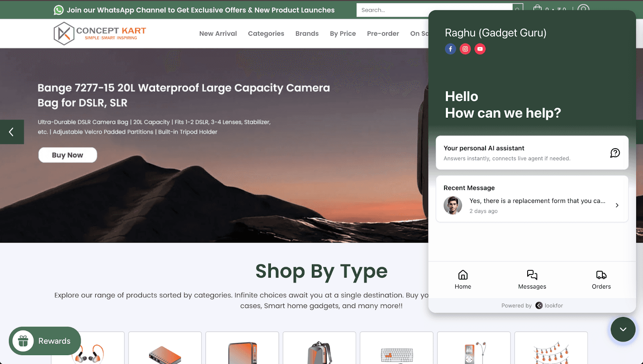
Task: Click the Bange 7277-15 camera bag headline
Action: point(184,95)
